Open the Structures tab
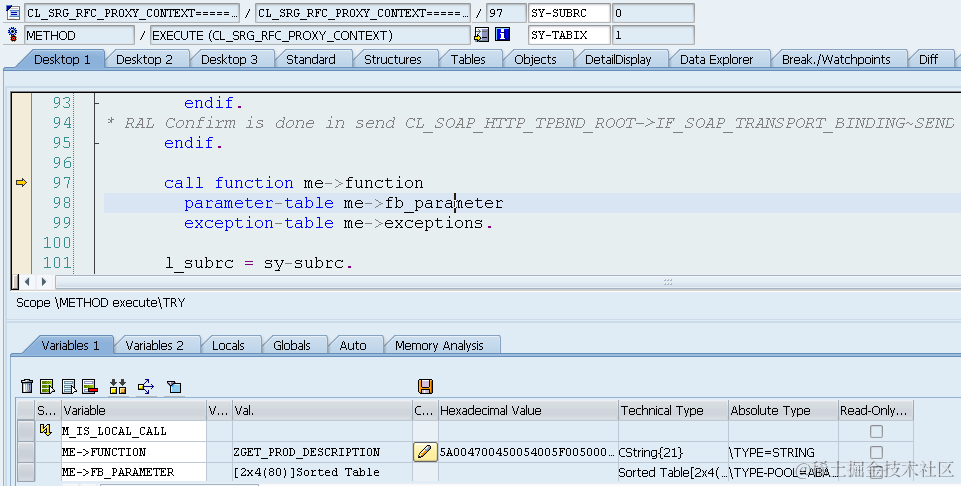961x486 pixels. pos(393,59)
